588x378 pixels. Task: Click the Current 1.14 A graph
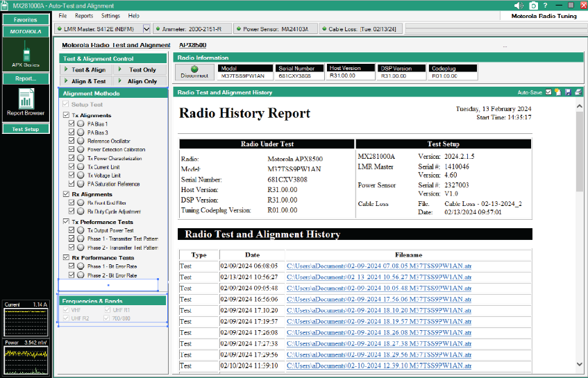[x=26, y=323]
